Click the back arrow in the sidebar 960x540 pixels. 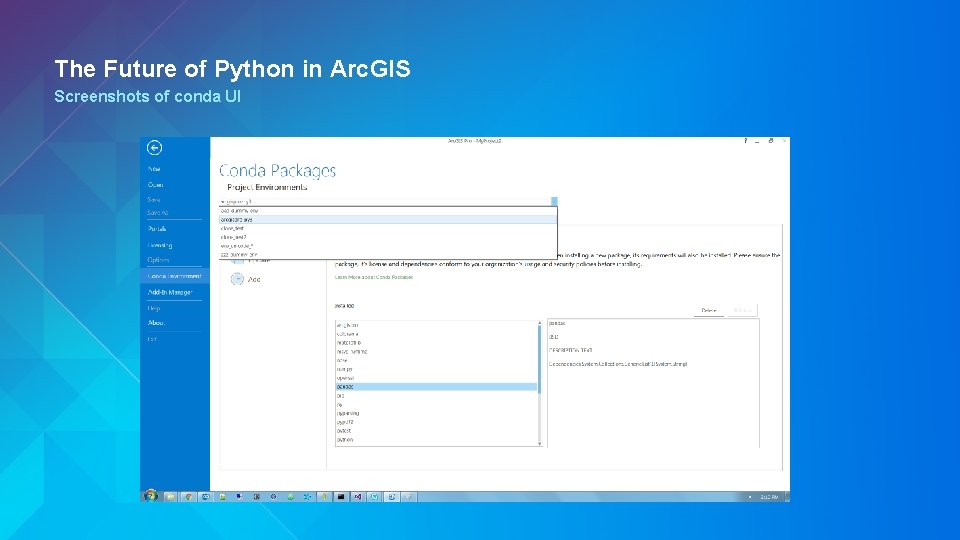[154, 148]
